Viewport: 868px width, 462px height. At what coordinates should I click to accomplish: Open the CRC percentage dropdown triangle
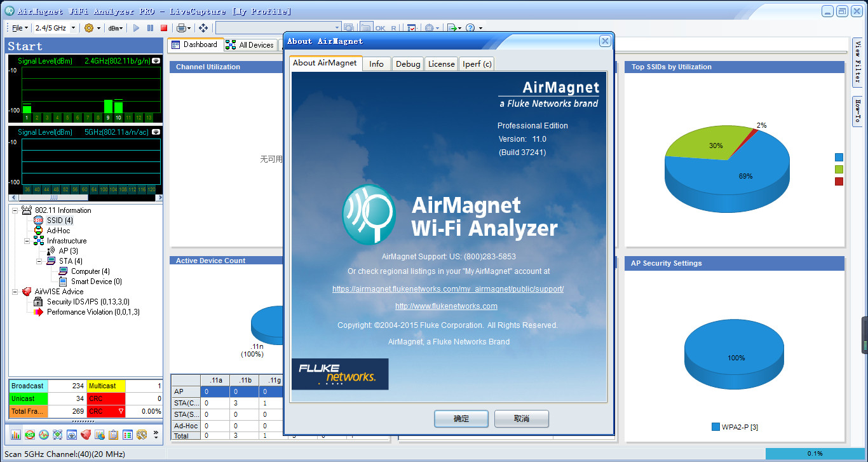coord(121,412)
